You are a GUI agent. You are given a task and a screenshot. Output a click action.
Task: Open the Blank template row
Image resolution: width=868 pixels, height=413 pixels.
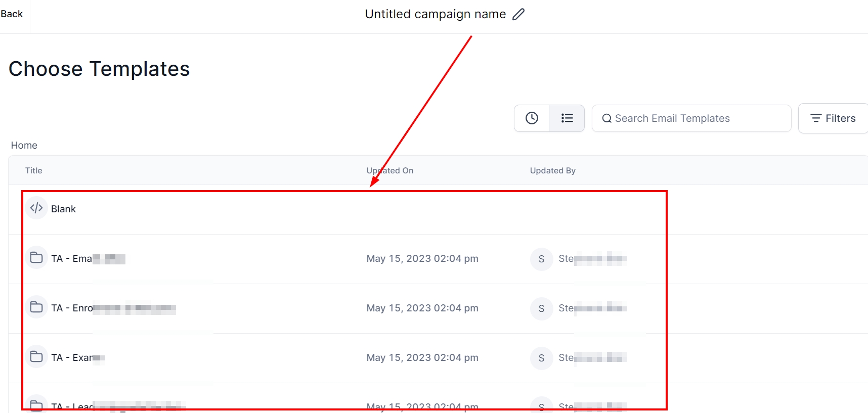[x=63, y=209]
